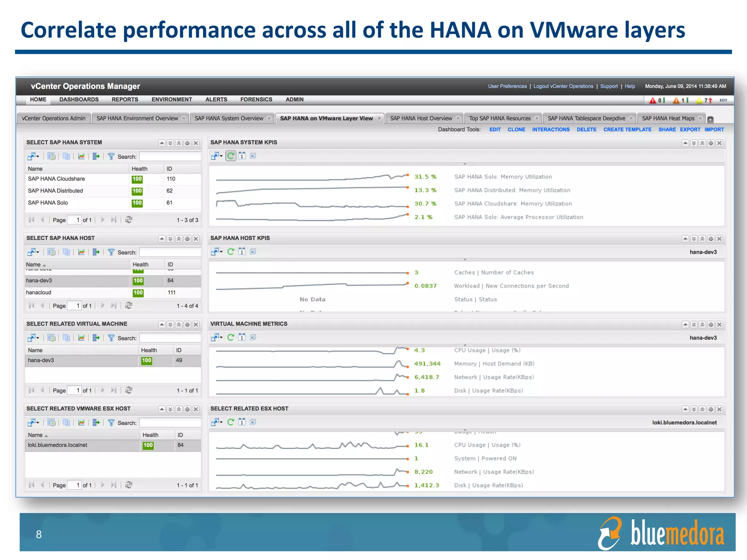Open the calendar icon in SAP HANA Host KPIs
747x560 pixels.
(242, 252)
